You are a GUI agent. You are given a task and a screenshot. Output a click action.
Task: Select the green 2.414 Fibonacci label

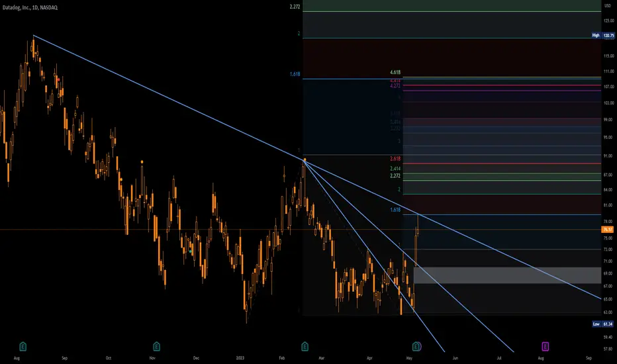pyautogui.click(x=395, y=168)
